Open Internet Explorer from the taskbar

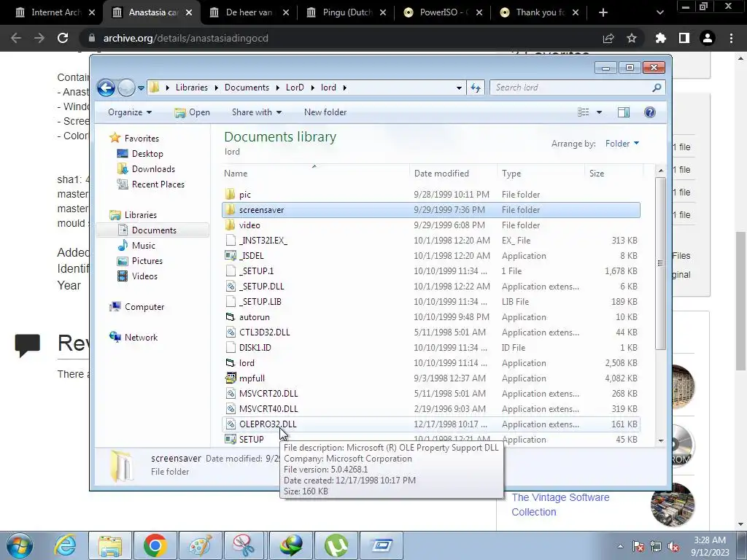coord(66,545)
